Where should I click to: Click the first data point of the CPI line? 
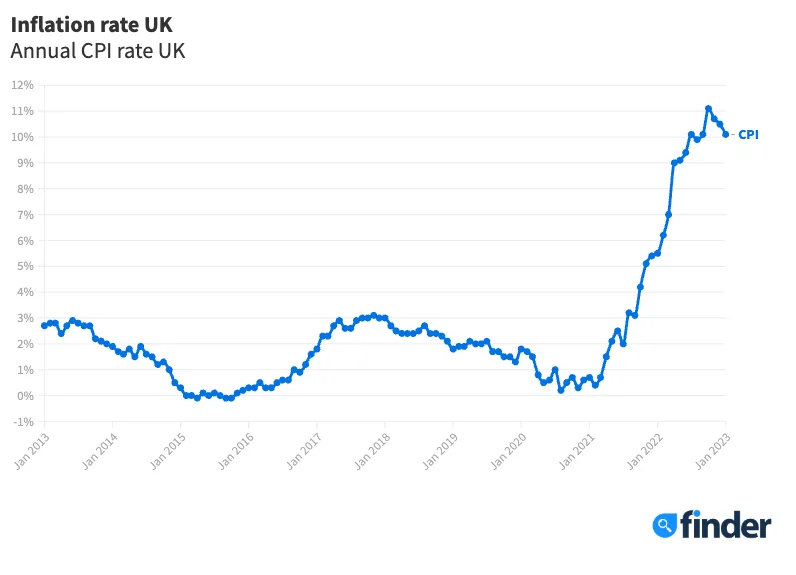click(44, 325)
